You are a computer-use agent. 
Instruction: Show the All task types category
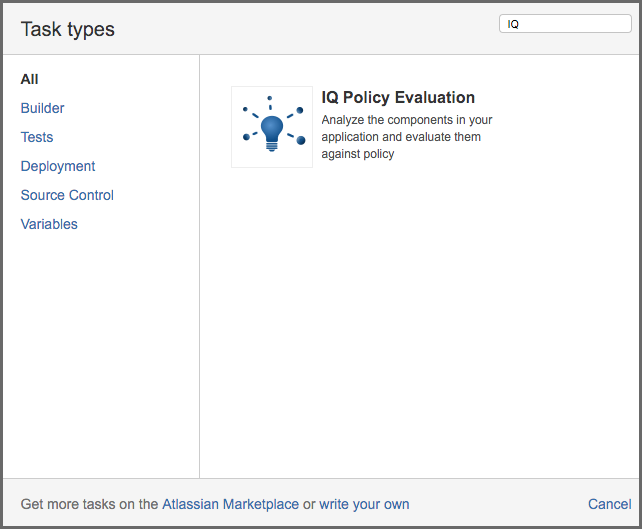pyautogui.click(x=29, y=79)
